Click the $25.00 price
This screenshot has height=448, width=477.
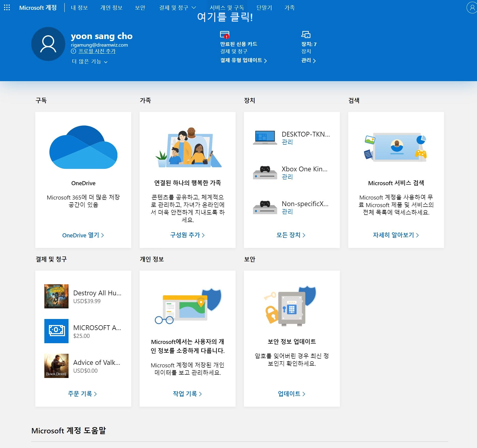point(81,336)
